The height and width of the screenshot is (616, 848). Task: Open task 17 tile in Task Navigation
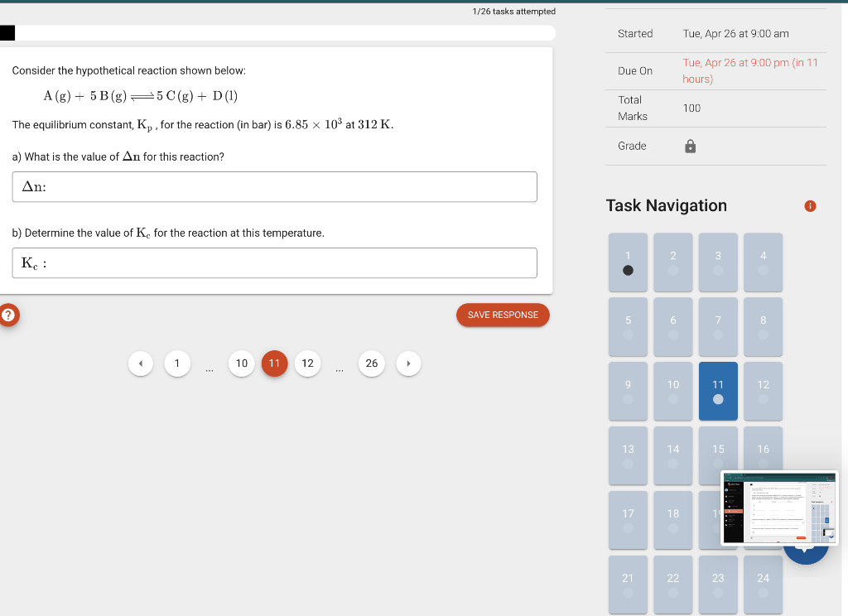coord(628,520)
